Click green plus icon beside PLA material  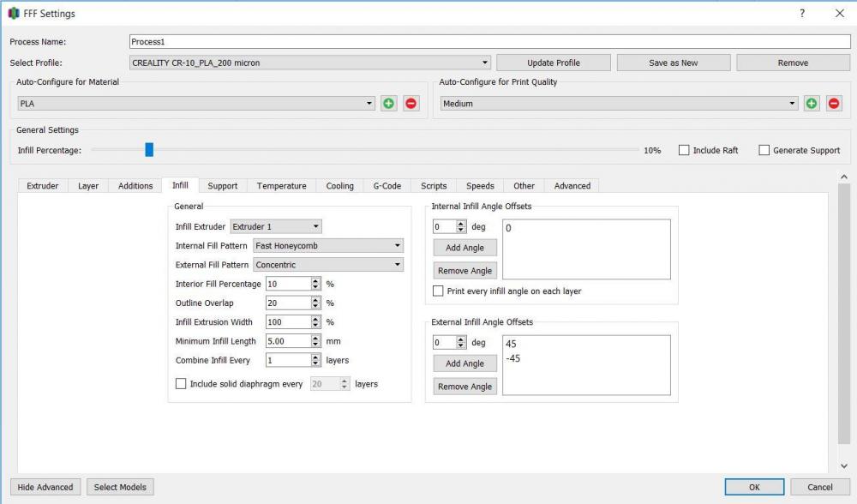[390, 104]
